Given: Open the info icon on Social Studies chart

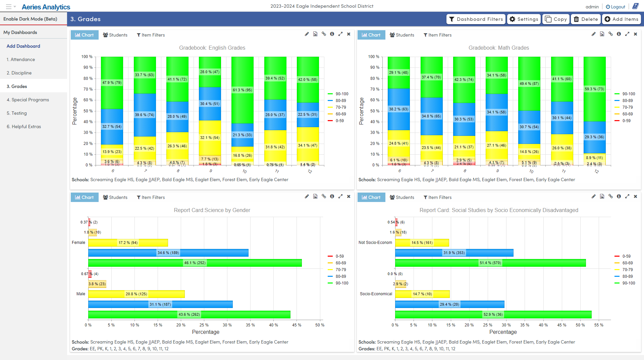Looking at the screenshot, I should pos(619,197).
